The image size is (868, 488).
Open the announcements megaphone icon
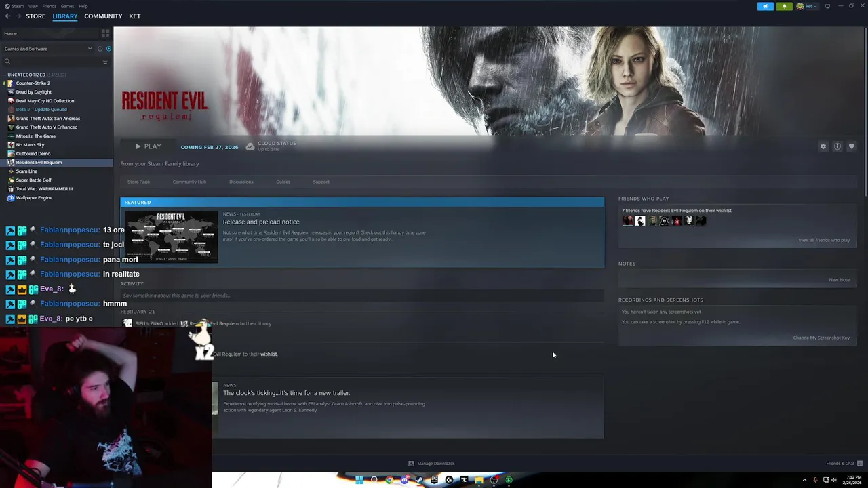point(765,6)
